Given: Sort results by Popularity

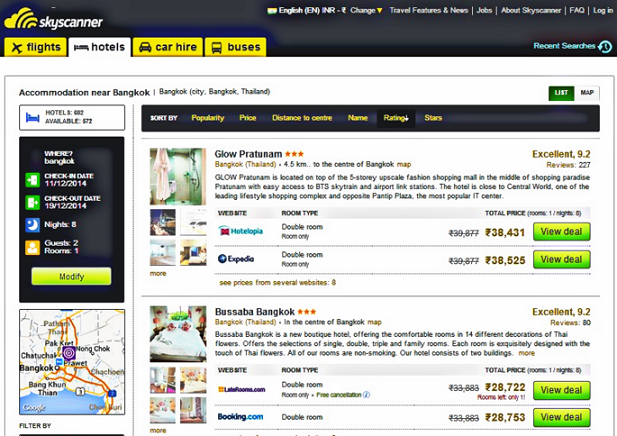Looking at the screenshot, I should (x=207, y=118).
